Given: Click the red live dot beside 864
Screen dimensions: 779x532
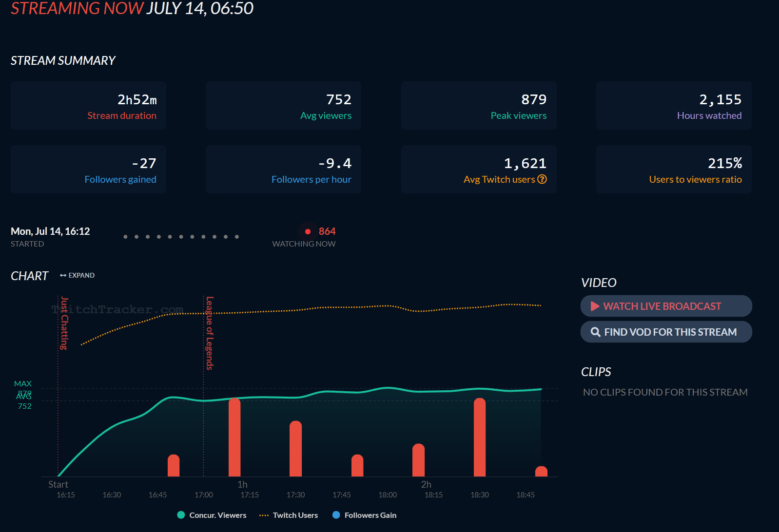Looking at the screenshot, I should click(x=308, y=231).
